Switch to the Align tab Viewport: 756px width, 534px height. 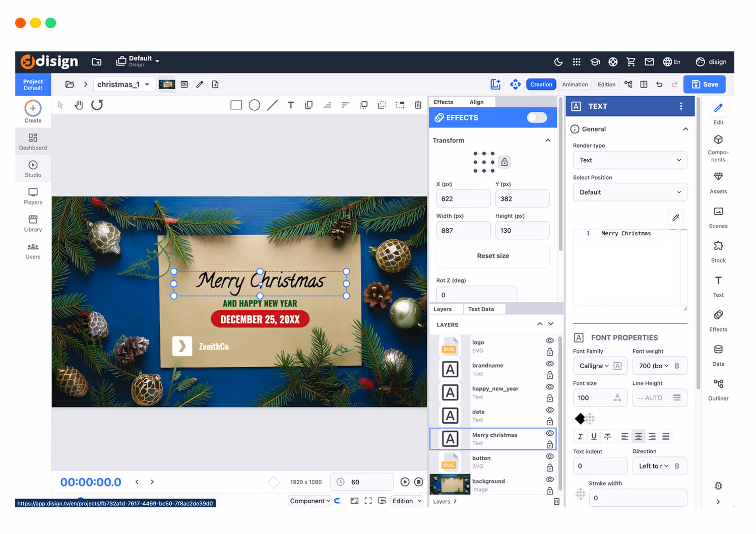pos(476,102)
